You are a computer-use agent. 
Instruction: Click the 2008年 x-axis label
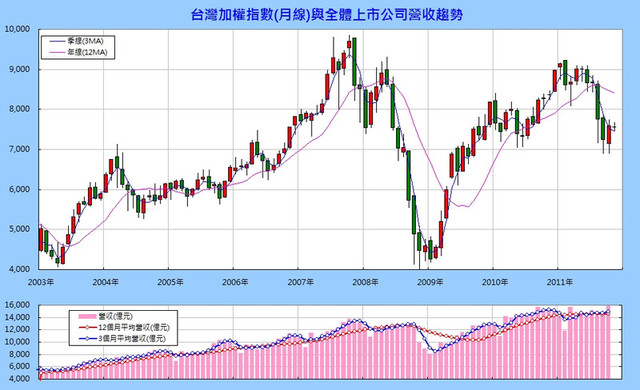coord(365,282)
